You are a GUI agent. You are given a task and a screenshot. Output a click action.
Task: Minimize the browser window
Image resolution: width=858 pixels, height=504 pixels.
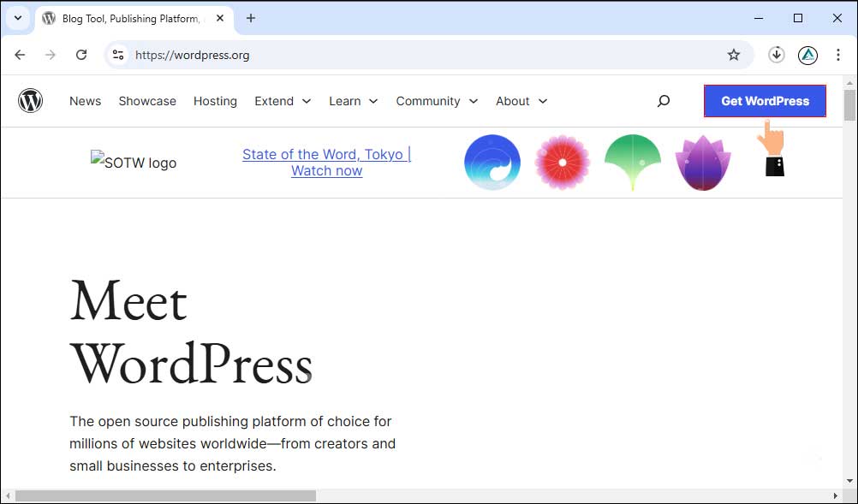click(759, 18)
